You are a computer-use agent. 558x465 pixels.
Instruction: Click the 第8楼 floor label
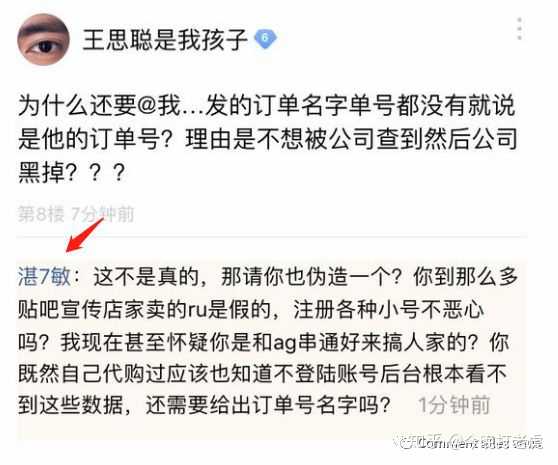coord(41,214)
